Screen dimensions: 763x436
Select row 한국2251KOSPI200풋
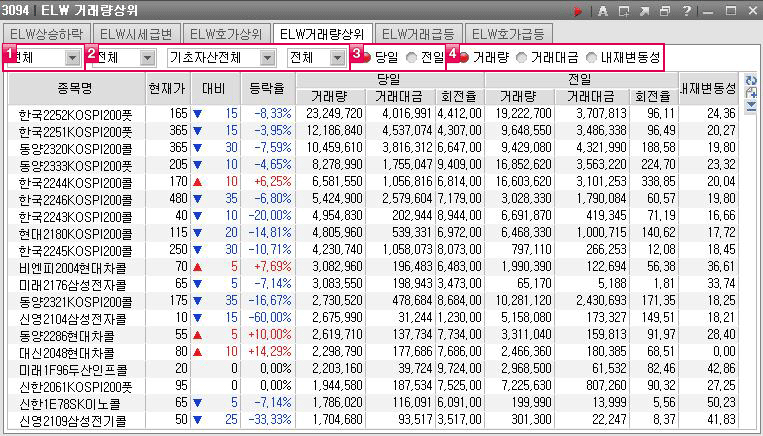(373, 131)
